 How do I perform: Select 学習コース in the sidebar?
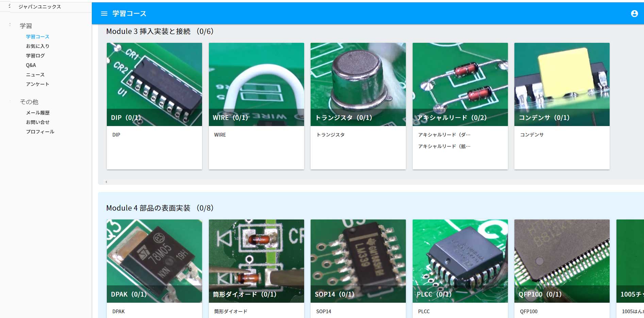point(38,37)
